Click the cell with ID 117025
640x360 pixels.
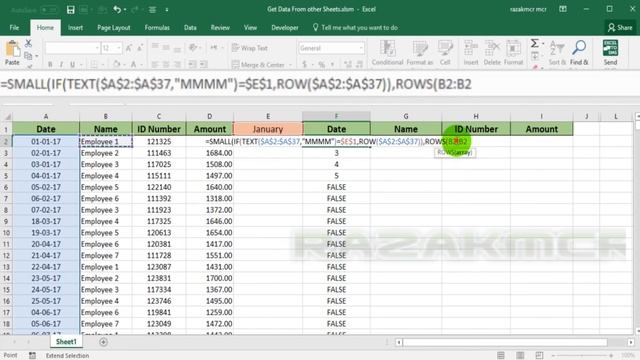(x=159, y=164)
